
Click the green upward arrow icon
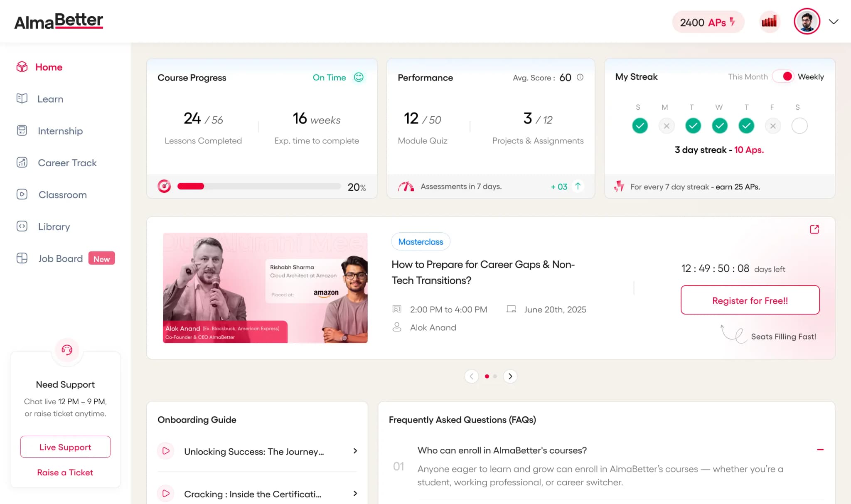point(578,186)
